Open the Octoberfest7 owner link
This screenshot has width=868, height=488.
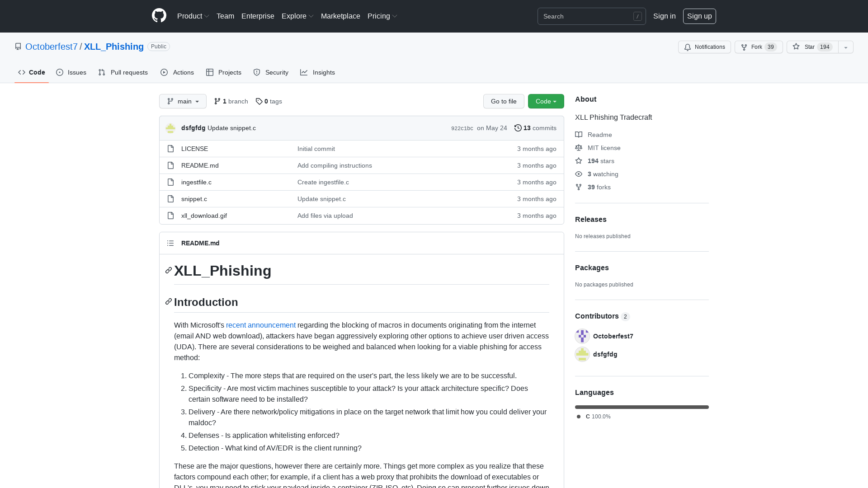[52, 47]
